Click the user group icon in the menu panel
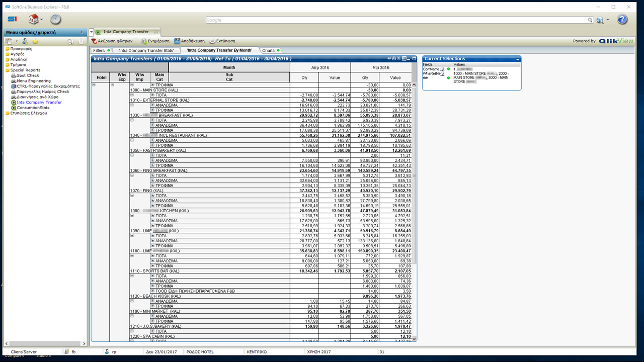 coord(25,41)
